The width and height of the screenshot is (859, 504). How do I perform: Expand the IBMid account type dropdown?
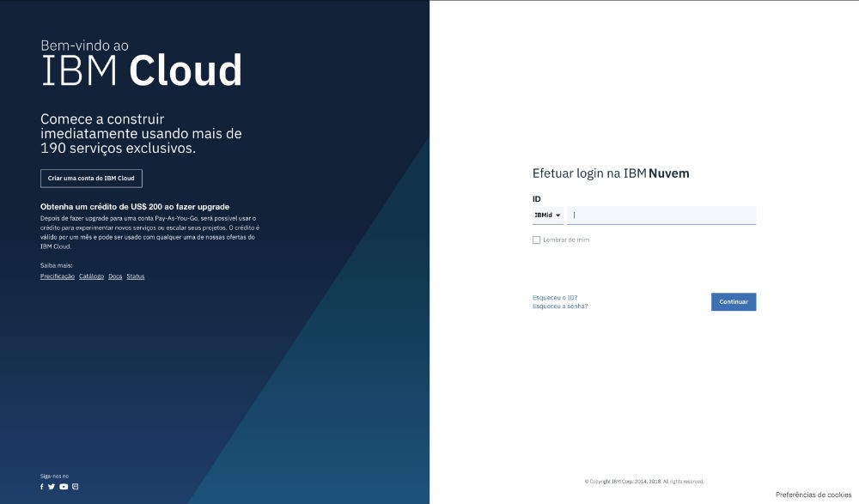[x=547, y=215]
